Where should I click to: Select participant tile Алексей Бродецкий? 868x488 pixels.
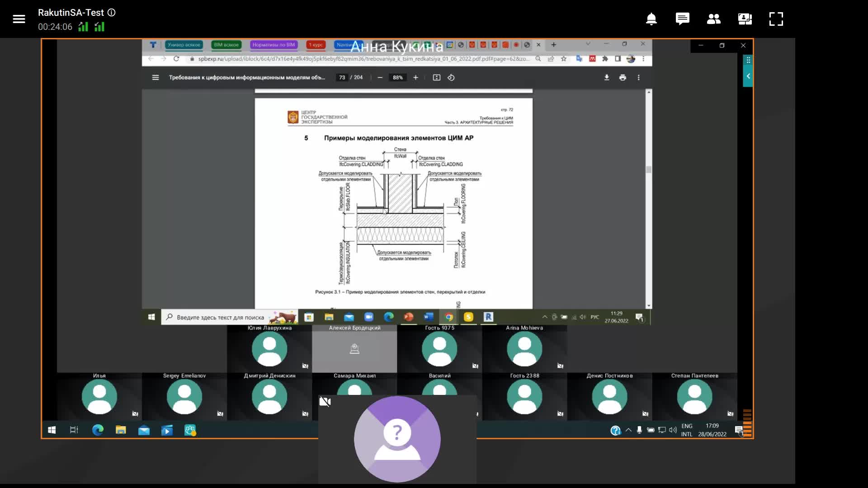(x=354, y=348)
